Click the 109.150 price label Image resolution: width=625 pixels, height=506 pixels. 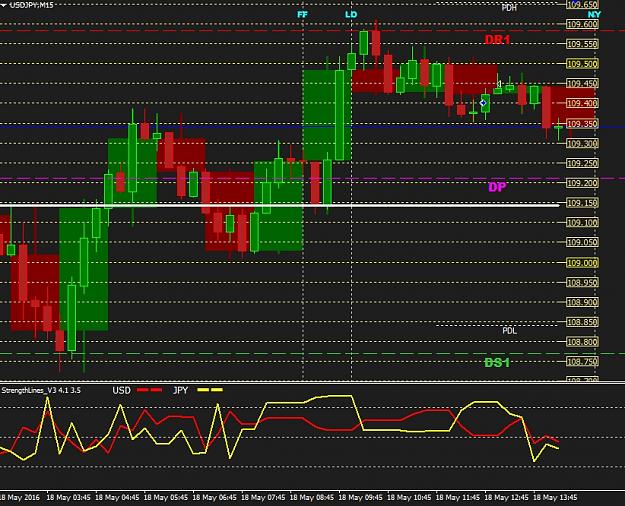pyautogui.click(x=582, y=203)
